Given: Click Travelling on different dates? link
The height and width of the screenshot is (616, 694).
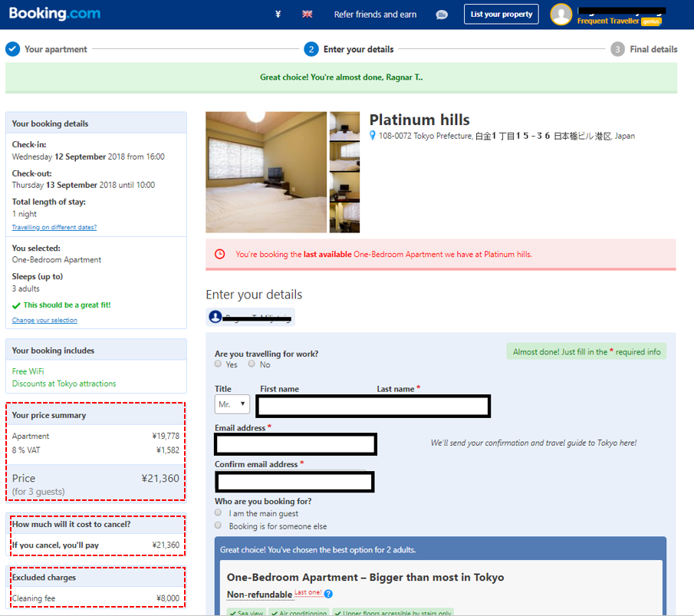Looking at the screenshot, I should click(x=54, y=227).
